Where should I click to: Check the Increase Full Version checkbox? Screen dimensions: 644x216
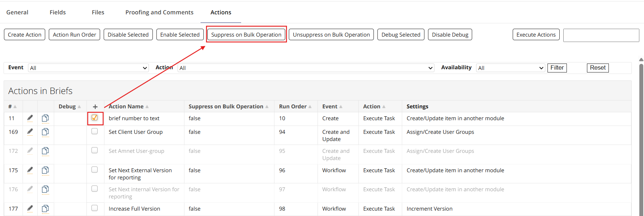click(x=95, y=208)
